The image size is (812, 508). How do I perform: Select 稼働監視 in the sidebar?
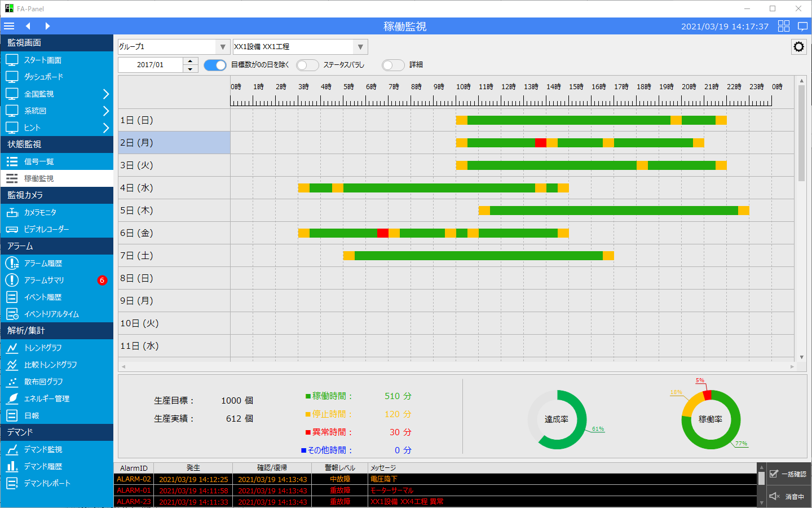pos(56,178)
